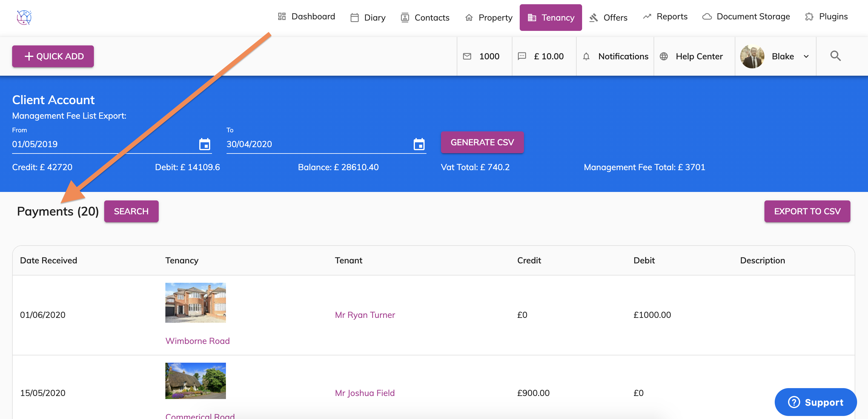
Task: Click the Export to CSV button
Action: (807, 211)
